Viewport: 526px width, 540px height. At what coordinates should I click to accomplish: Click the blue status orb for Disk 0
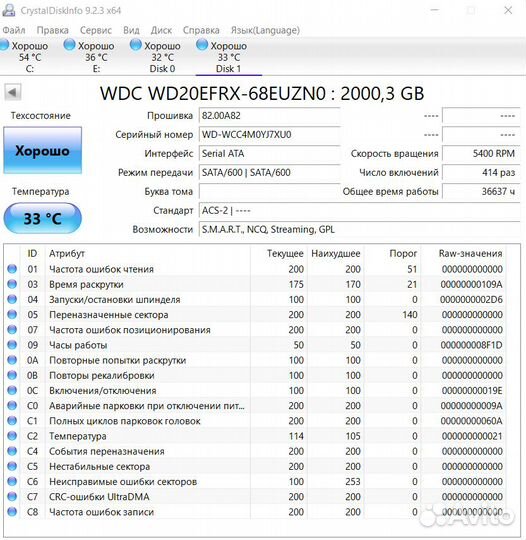[136, 45]
